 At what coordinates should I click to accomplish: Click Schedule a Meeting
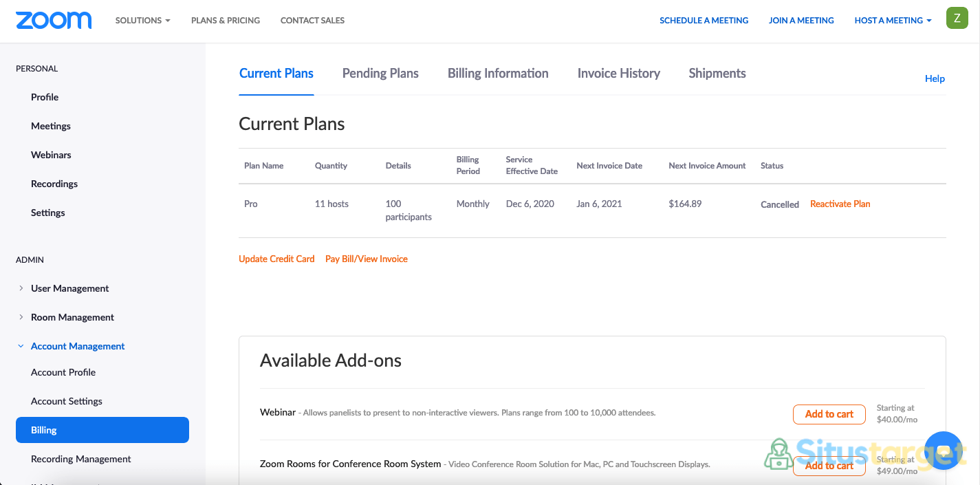[704, 21]
